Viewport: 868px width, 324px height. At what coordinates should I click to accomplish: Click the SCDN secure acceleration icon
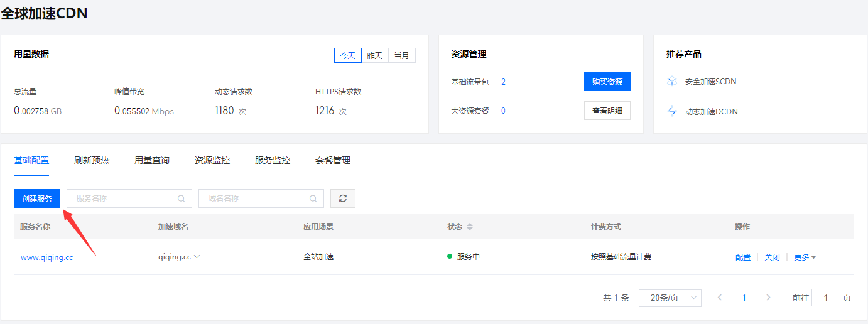tap(672, 81)
